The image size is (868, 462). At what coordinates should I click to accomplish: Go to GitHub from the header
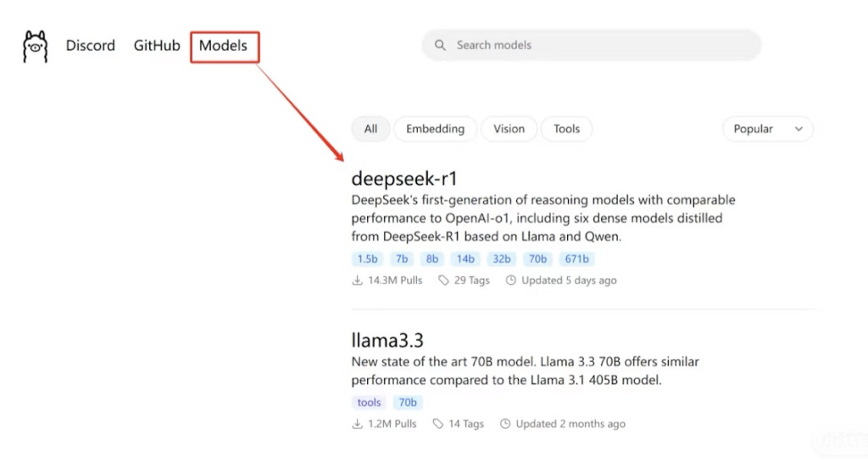pos(157,46)
